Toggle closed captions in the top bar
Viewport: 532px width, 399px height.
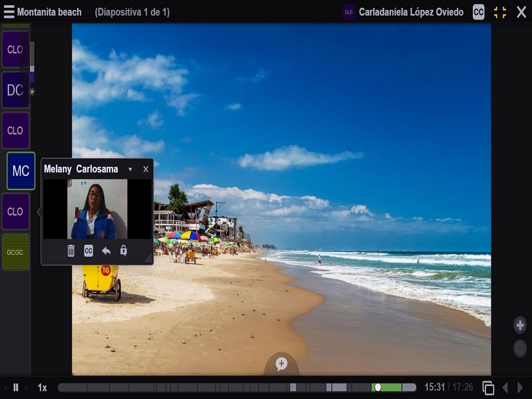click(478, 12)
